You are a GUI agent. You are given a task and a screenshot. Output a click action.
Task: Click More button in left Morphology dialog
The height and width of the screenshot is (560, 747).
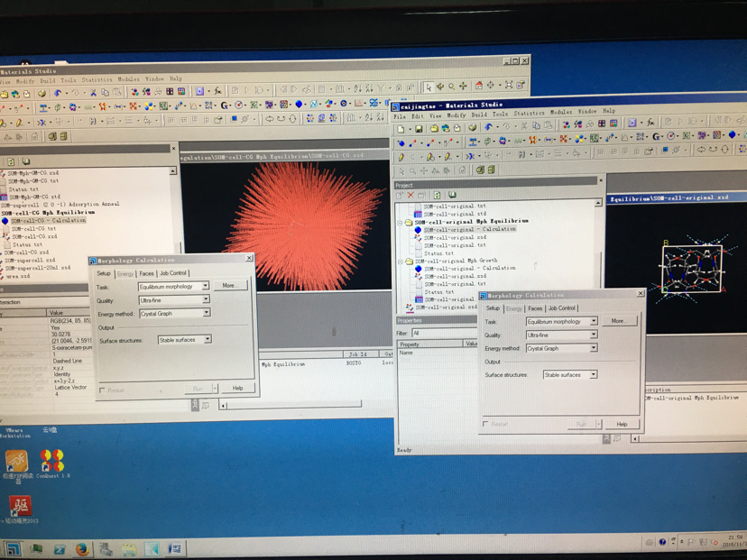click(x=230, y=285)
